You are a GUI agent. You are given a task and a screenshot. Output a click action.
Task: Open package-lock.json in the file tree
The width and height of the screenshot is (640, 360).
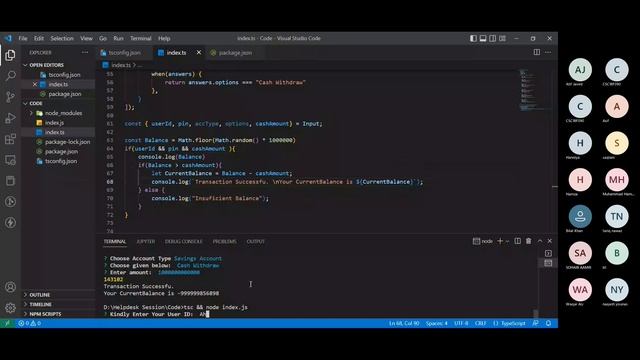tap(67, 142)
